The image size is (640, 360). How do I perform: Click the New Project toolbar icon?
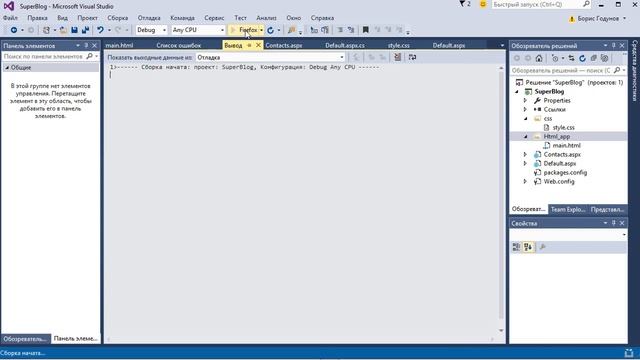pyautogui.click(x=46, y=30)
